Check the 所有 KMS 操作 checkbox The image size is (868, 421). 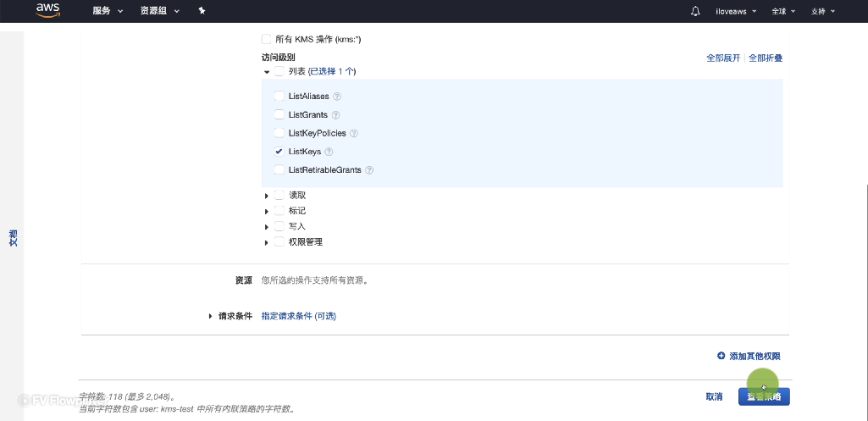pyautogui.click(x=266, y=39)
